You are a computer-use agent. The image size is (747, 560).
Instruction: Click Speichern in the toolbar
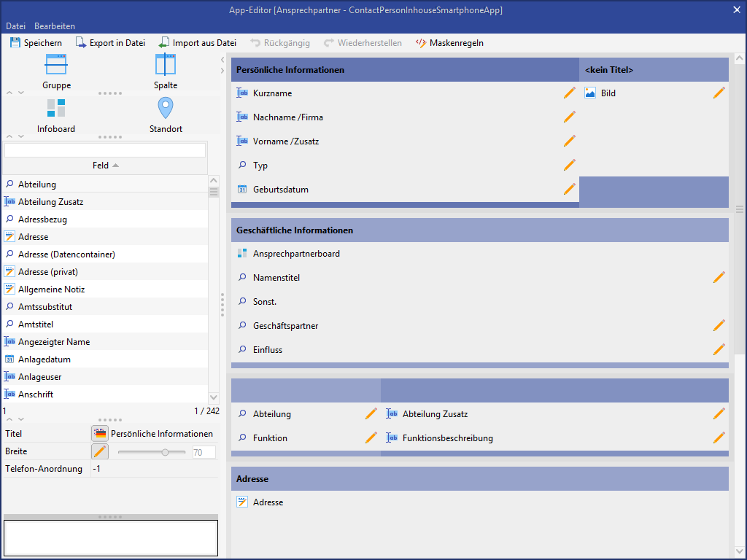click(x=36, y=43)
